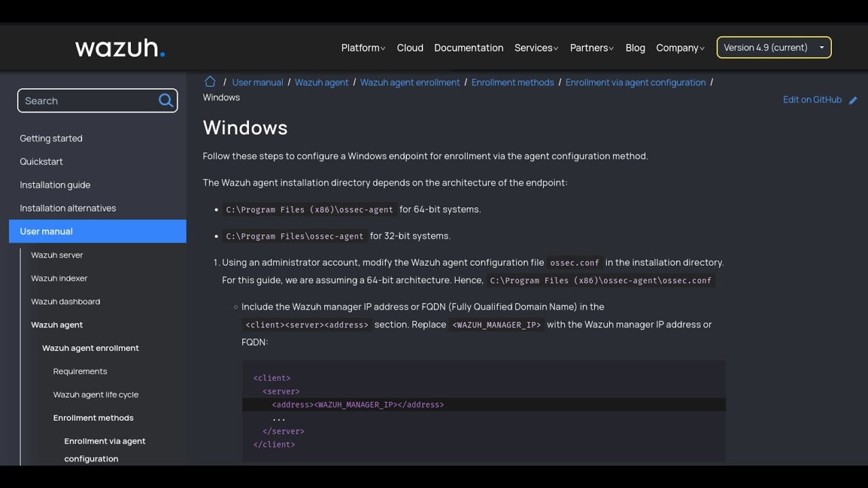Open Wazuh agent enrollment breadcrumb link
Image resolution: width=868 pixels, height=488 pixels.
click(x=410, y=82)
